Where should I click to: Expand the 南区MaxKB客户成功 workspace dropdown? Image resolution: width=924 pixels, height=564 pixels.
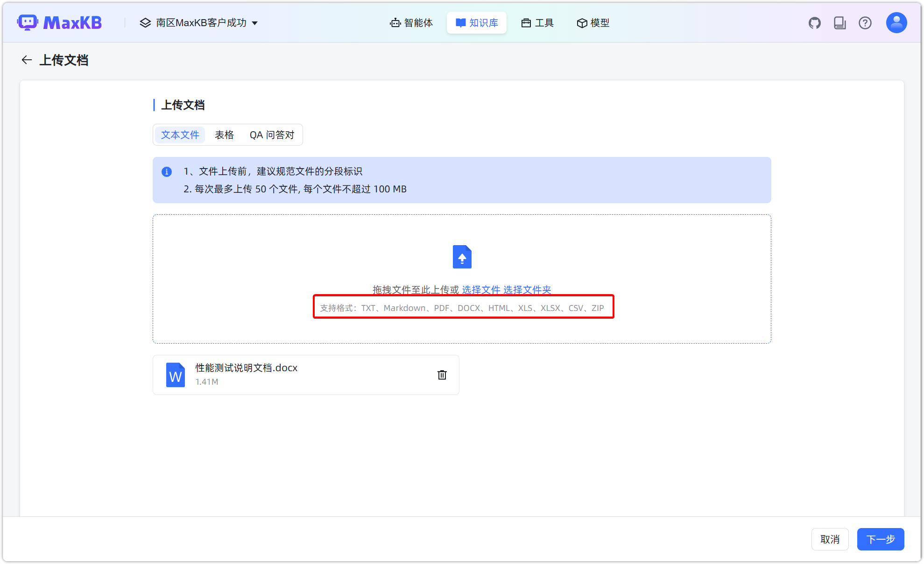click(255, 22)
